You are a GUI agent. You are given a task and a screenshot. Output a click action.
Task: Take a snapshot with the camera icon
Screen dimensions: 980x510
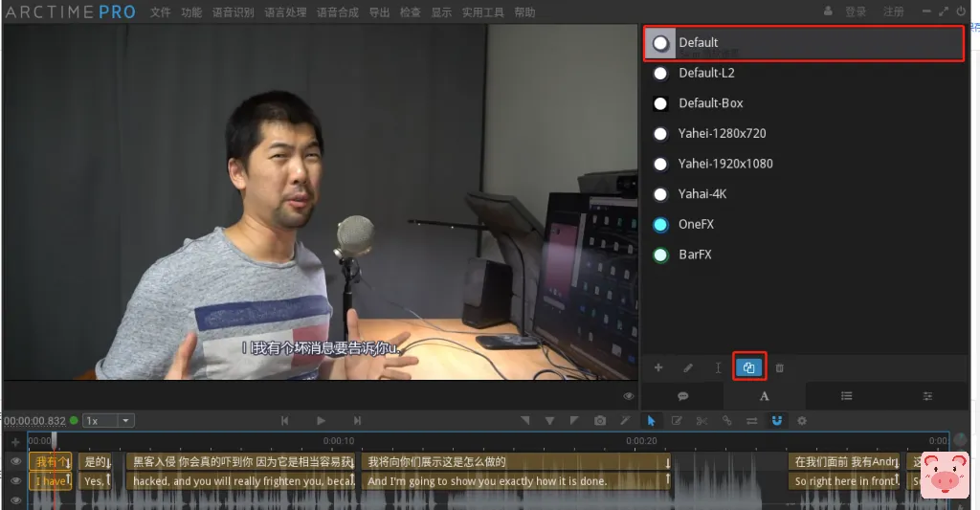click(599, 421)
